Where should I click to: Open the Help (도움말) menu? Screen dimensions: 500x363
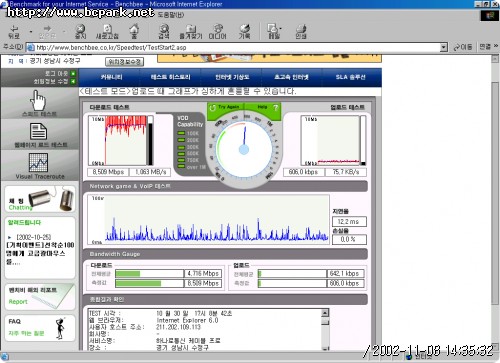tap(171, 15)
